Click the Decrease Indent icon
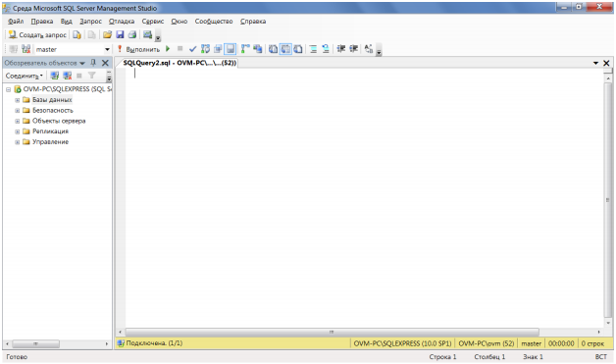 click(341, 49)
